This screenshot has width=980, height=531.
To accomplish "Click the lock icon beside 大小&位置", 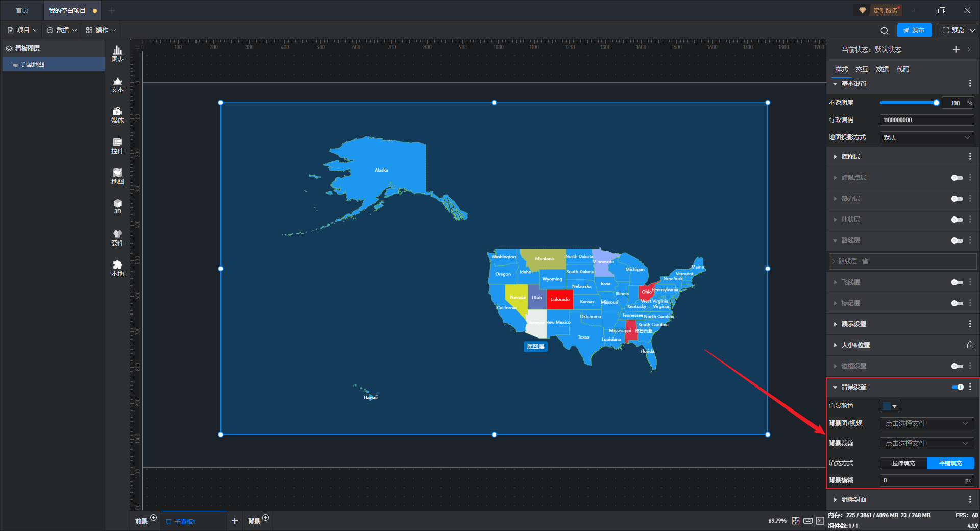I will pos(970,345).
